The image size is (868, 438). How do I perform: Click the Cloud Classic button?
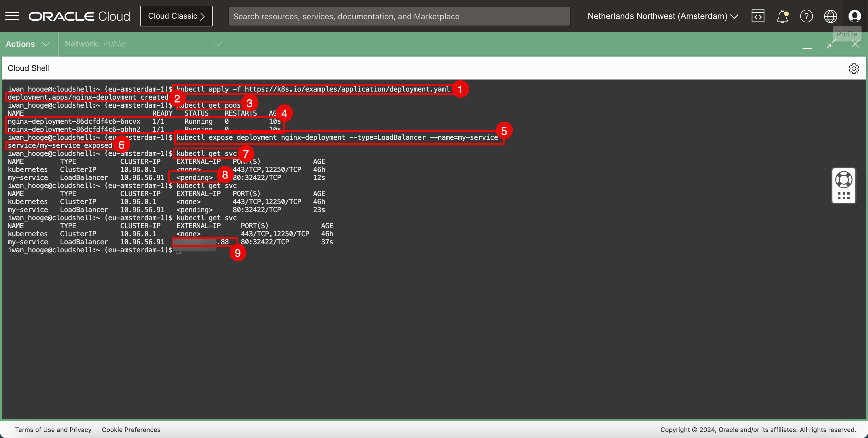pos(176,16)
